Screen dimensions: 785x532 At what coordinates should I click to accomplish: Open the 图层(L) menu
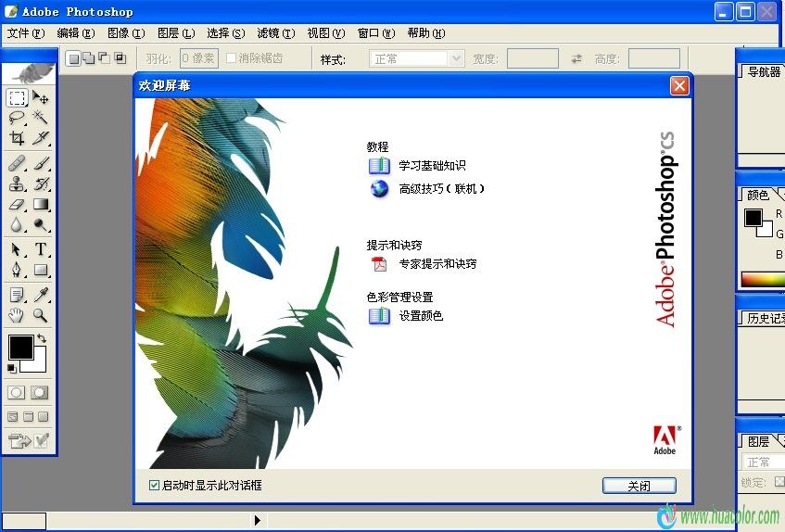pyautogui.click(x=176, y=33)
